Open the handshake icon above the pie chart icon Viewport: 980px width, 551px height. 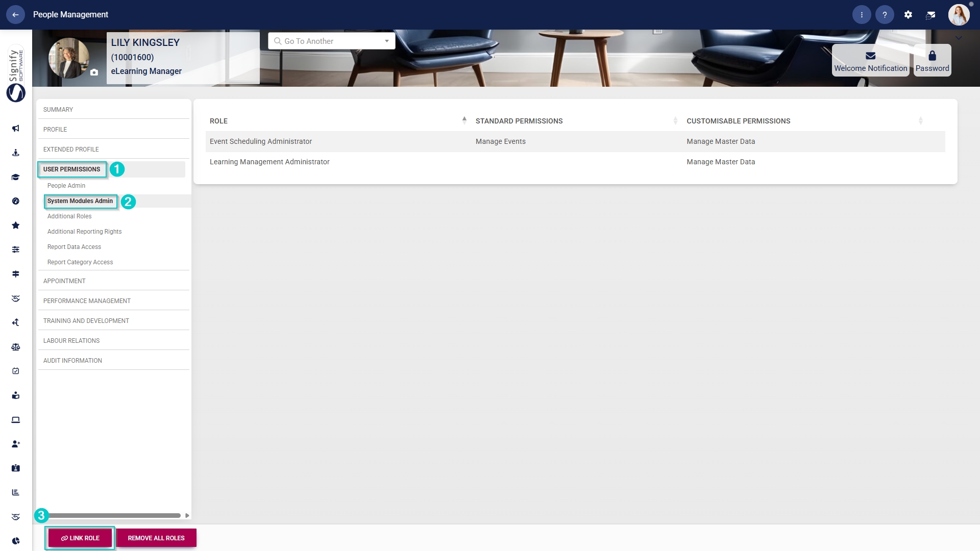[16, 517]
